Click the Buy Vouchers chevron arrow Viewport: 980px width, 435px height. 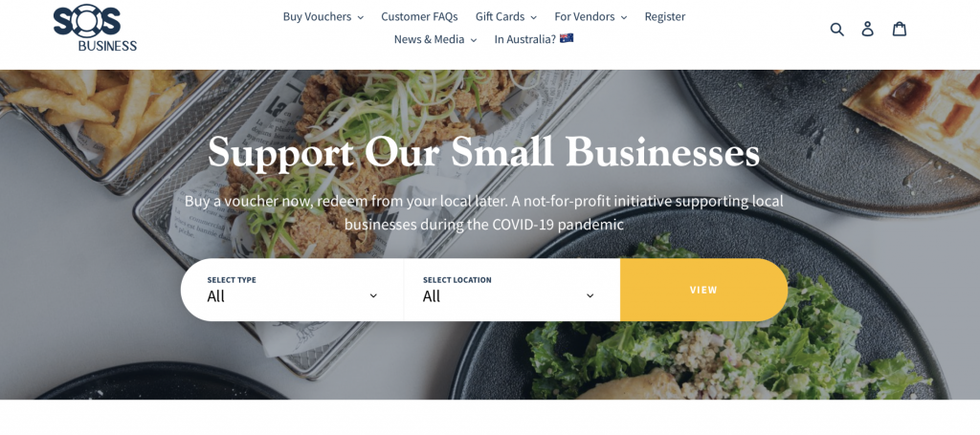pyautogui.click(x=360, y=17)
